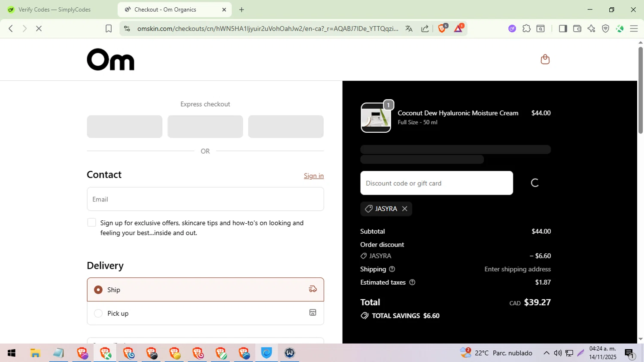
Task: Open File Explorer from the taskbar
Action: tap(35, 353)
